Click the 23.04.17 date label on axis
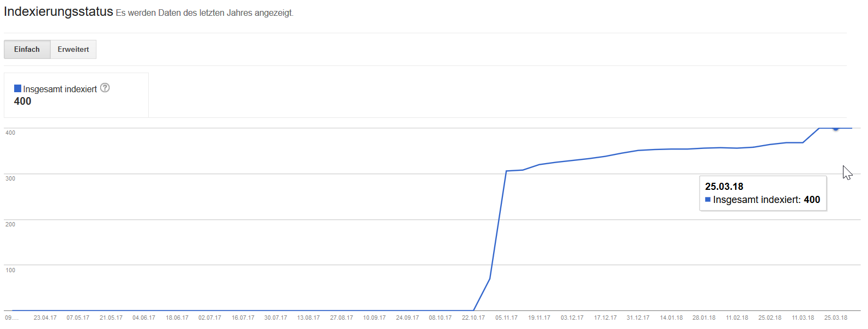This screenshot has height=329, width=868. 45,318
